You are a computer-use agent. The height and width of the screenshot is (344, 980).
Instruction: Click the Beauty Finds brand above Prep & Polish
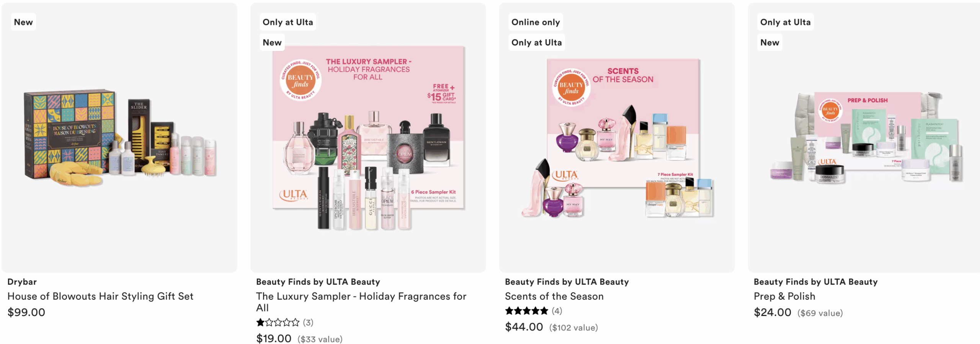click(x=815, y=282)
